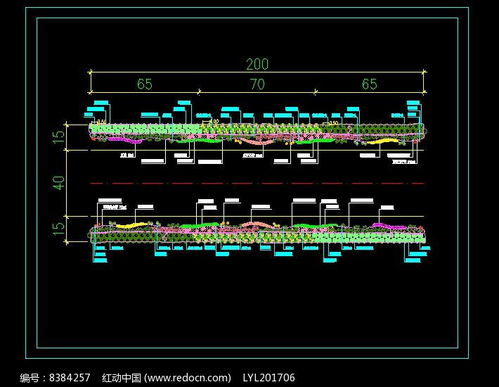499x387 pixels.
Task: Open the www.redocn.com website link
Action: tap(189, 378)
